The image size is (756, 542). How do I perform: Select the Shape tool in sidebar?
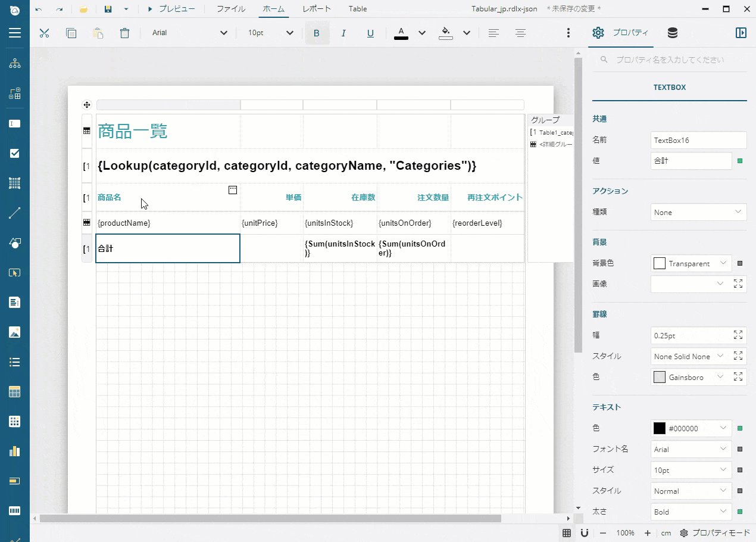tap(15, 243)
